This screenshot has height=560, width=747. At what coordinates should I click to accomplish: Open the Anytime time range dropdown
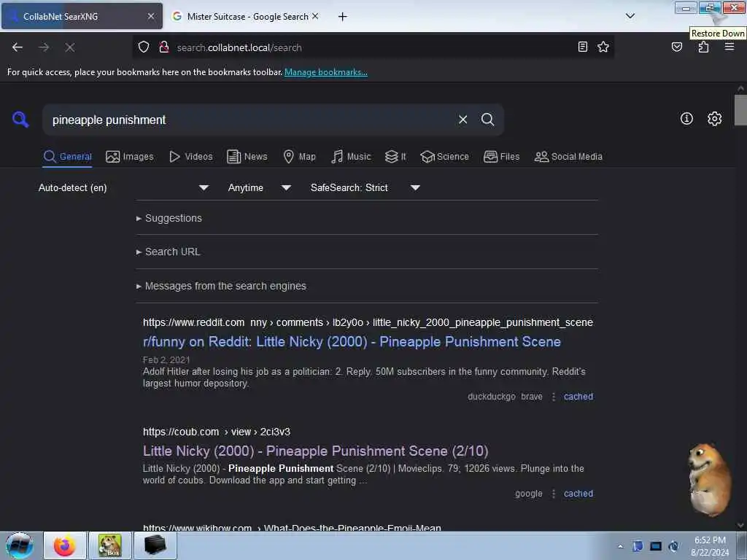click(259, 187)
